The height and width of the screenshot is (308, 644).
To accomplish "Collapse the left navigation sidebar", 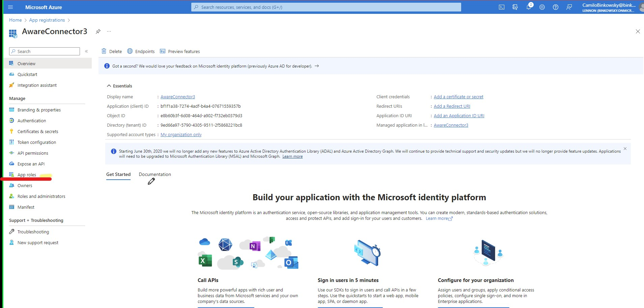I will point(87,51).
